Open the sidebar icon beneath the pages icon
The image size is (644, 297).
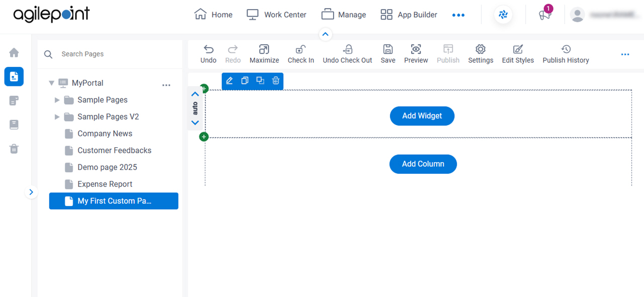pos(14,101)
